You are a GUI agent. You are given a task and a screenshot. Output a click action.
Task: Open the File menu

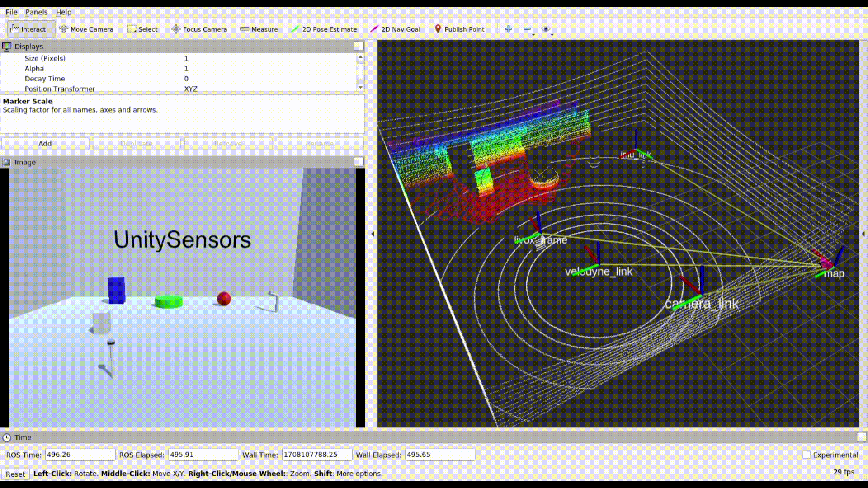click(11, 11)
